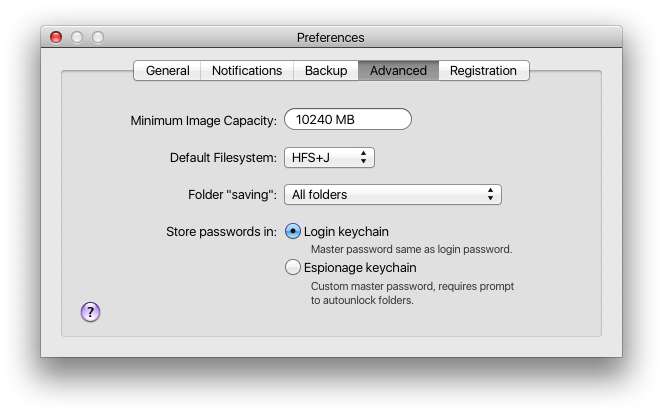Screen dimensions: 663x413
Task: Click the Espionage keychain label text
Action: (x=360, y=267)
